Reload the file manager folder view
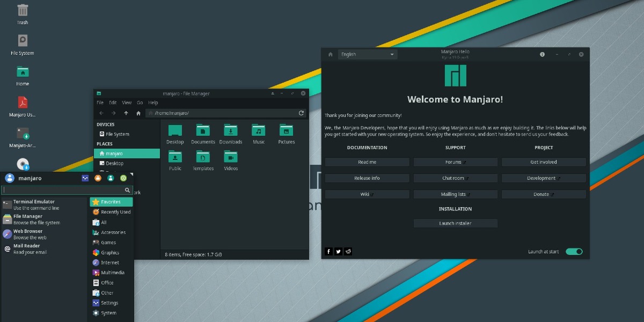This screenshot has height=322, width=644. (x=301, y=113)
